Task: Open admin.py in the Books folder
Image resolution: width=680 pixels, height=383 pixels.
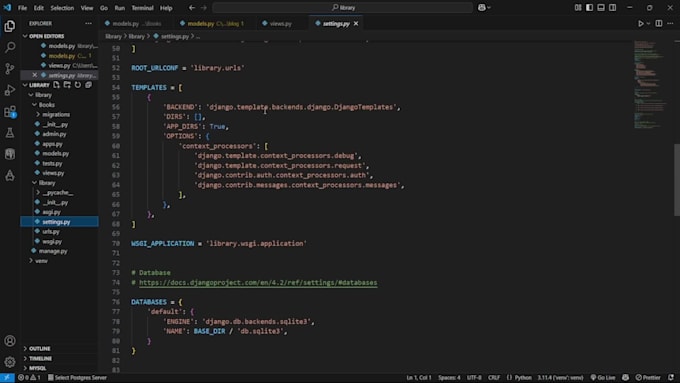Action: [54, 134]
